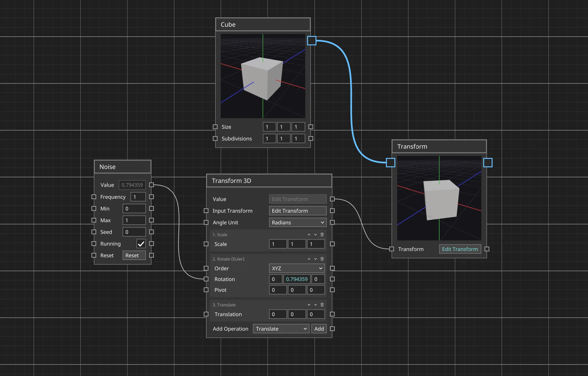Click the Transform 3D Value output port
This screenshot has width=588, height=376.
pos(332,199)
